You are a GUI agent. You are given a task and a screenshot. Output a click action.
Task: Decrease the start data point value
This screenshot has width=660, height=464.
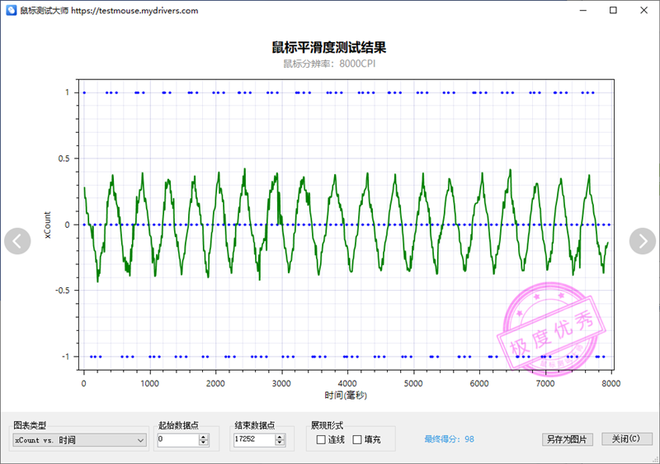pos(204,442)
